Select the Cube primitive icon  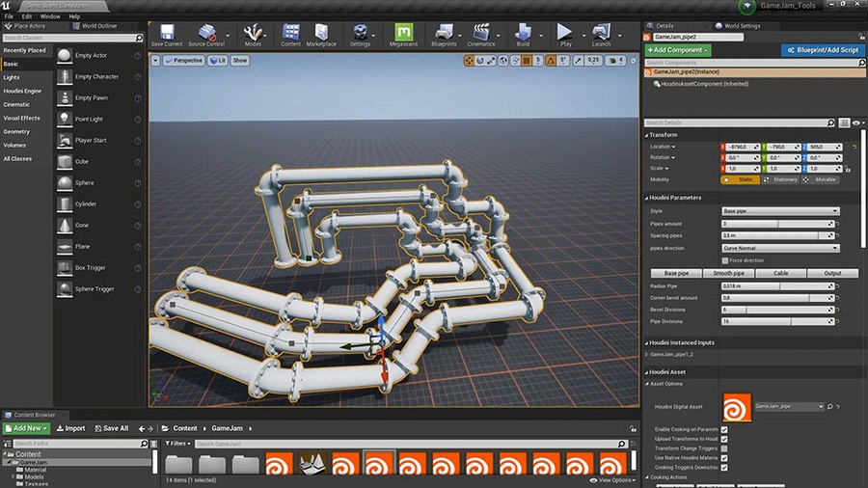65,162
